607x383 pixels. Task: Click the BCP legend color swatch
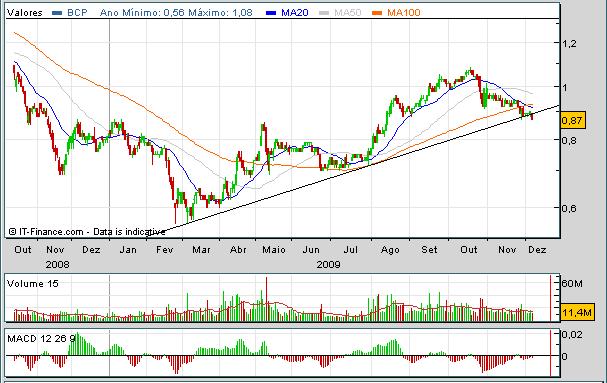pos(57,13)
